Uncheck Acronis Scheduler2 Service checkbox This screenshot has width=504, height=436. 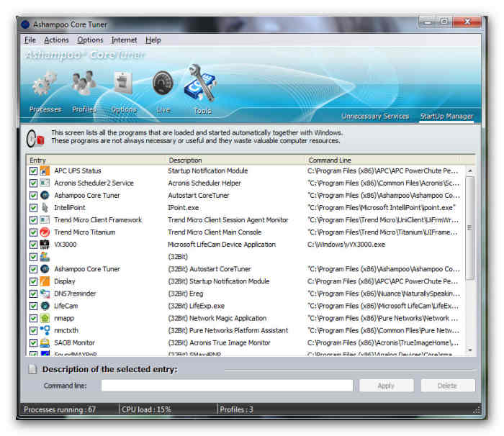[33, 183]
